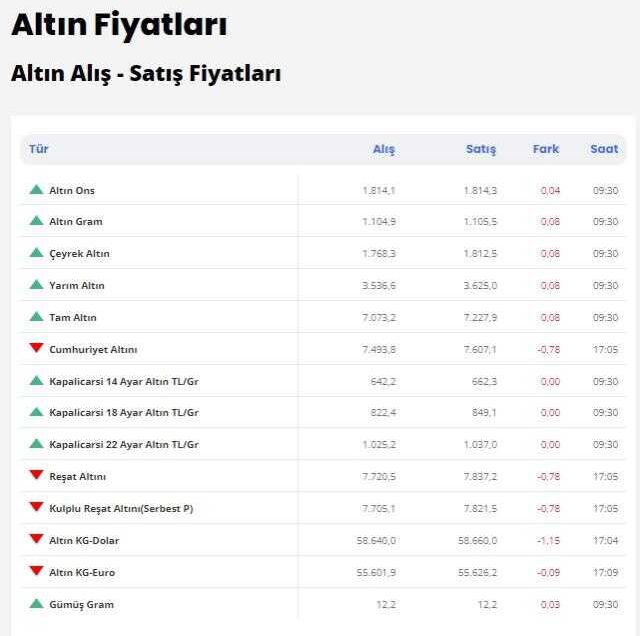Click Cumhuriyet Altını sell price 7.607,1
The width and height of the screenshot is (640, 636).
point(480,349)
